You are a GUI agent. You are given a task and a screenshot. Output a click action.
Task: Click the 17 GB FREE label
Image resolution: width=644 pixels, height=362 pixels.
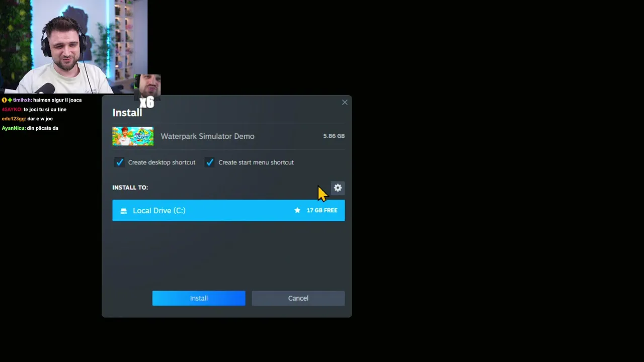[322, 210]
